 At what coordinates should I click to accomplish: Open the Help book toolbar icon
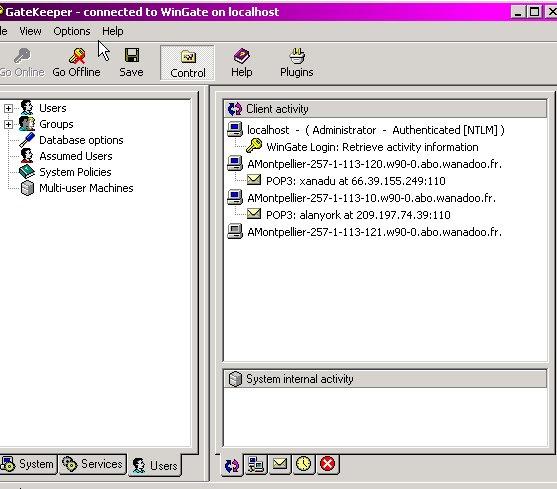pos(242,56)
